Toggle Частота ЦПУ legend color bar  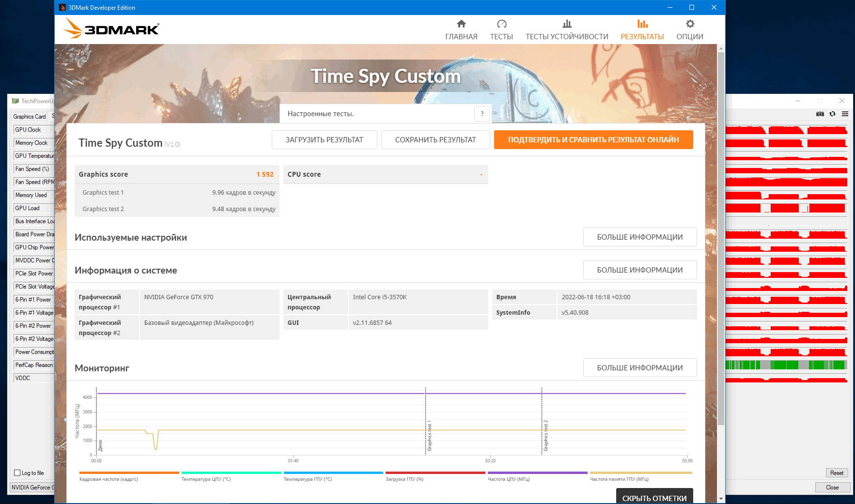538,473
